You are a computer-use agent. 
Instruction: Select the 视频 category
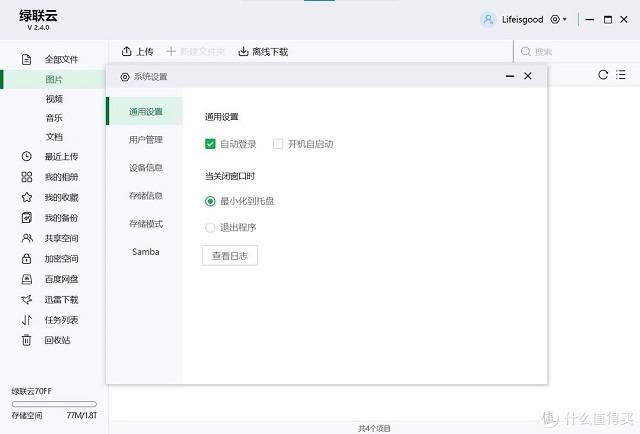coord(54,99)
